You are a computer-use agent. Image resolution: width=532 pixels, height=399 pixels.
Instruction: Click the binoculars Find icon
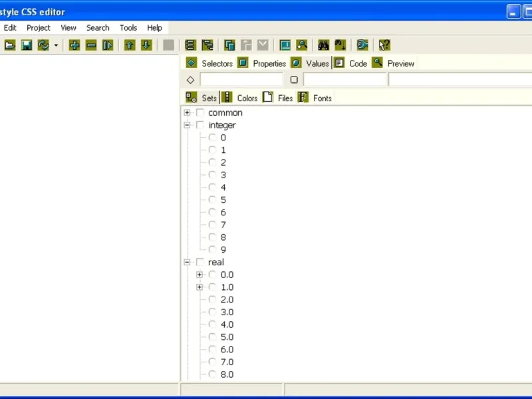(x=324, y=45)
